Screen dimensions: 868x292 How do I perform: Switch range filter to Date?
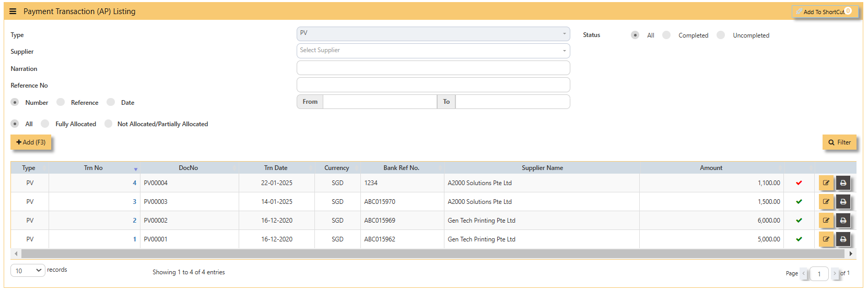tap(111, 102)
